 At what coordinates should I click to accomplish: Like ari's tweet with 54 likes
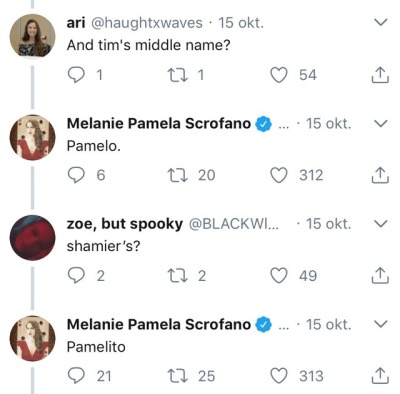point(279,75)
